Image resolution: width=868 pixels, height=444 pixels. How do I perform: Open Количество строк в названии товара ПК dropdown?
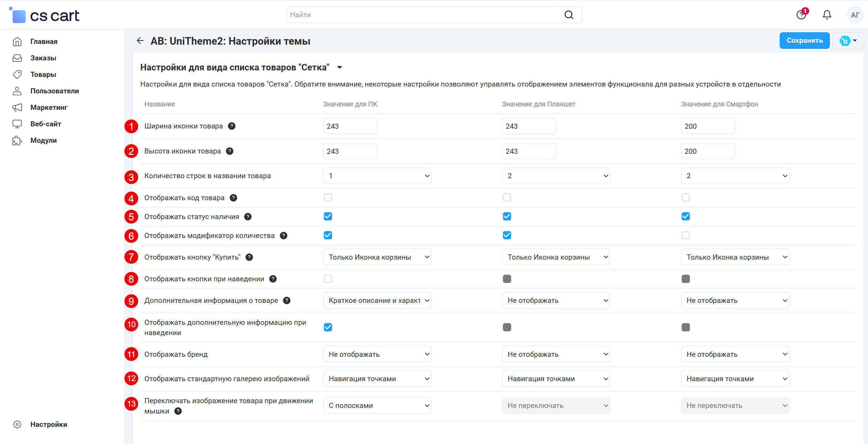click(x=377, y=176)
